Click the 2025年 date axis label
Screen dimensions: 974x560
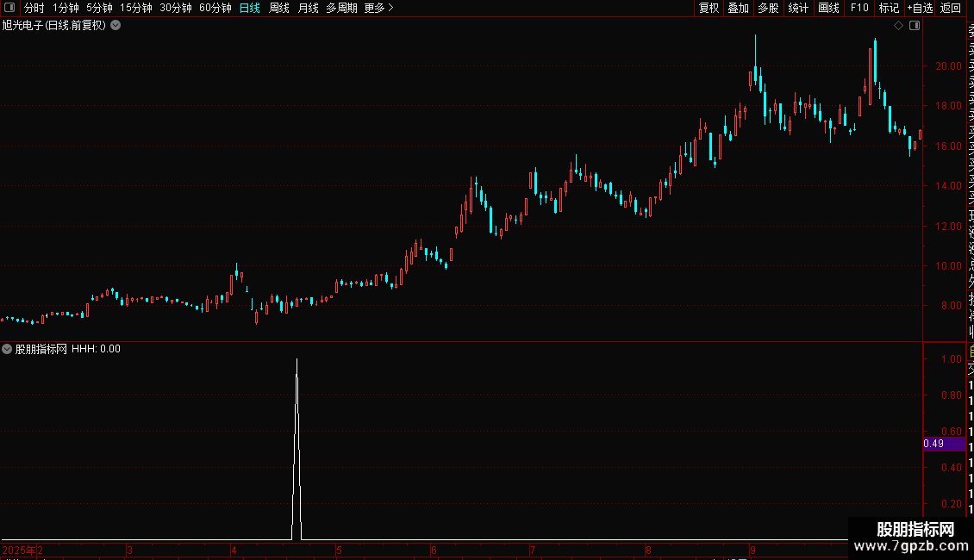coord(19,550)
